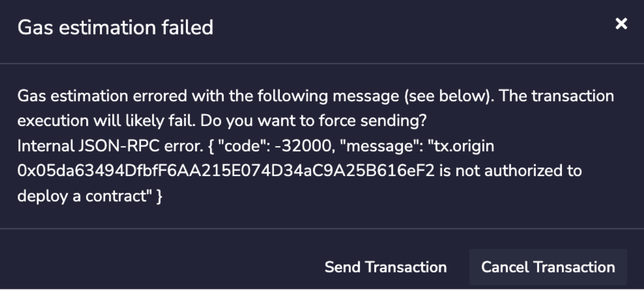Click the Send Transaction button
This screenshot has width=644, height=290.
[x=385, y=267]
